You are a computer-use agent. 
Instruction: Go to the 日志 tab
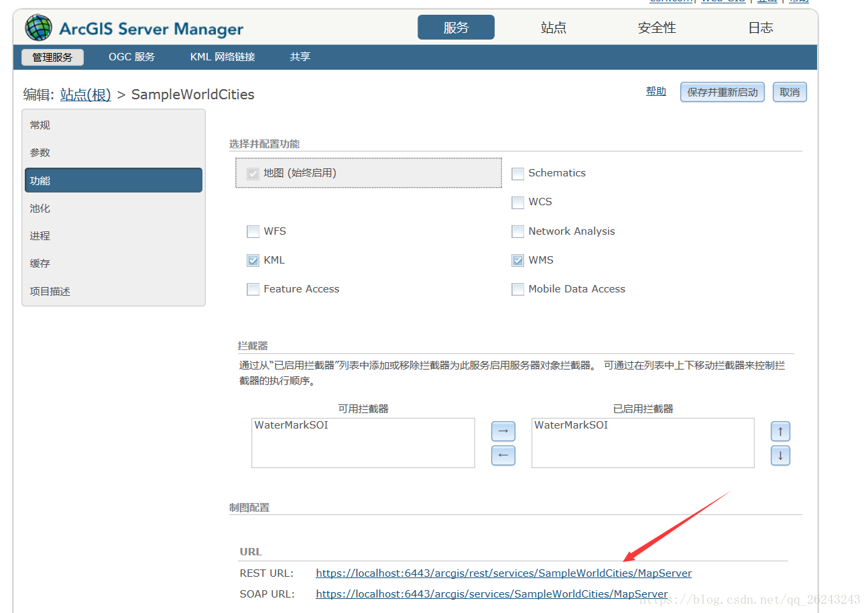point(761,27)
